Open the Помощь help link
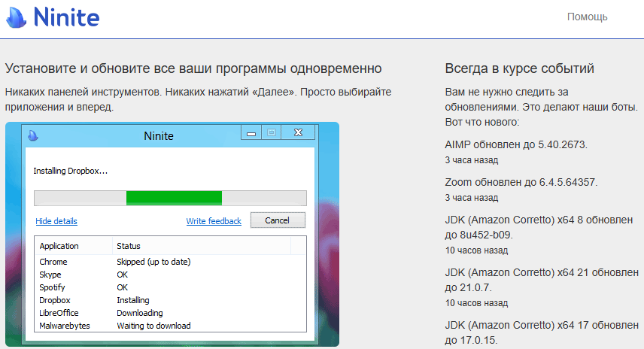The image size is (644, 349). [x=587, y=17]
